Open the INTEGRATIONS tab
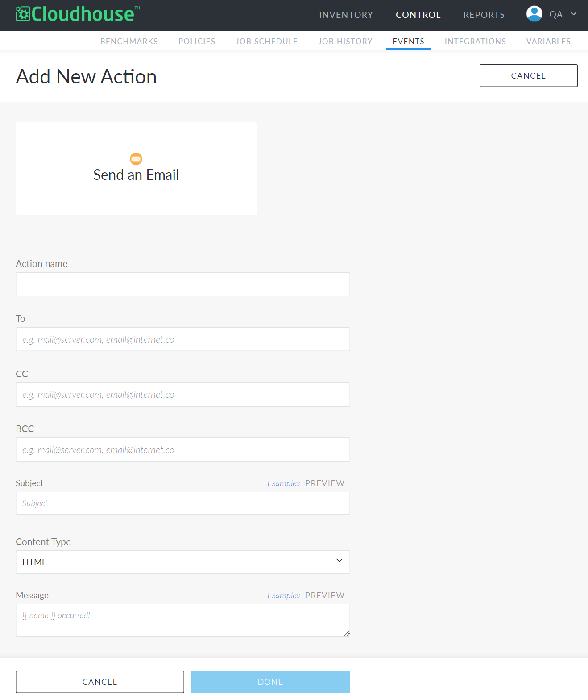 click(475, 41)
